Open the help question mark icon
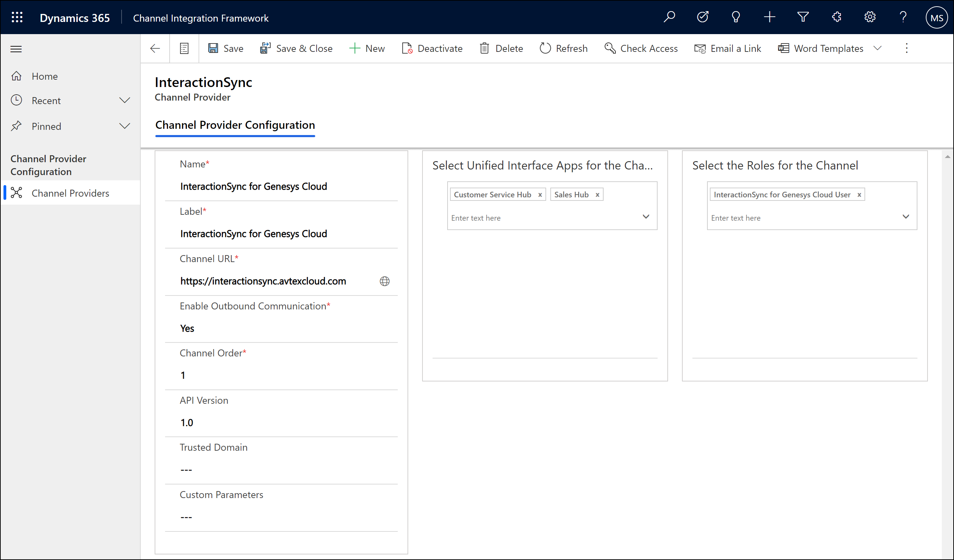The width and height of the screenshot is (954, 560). [903, 17]
